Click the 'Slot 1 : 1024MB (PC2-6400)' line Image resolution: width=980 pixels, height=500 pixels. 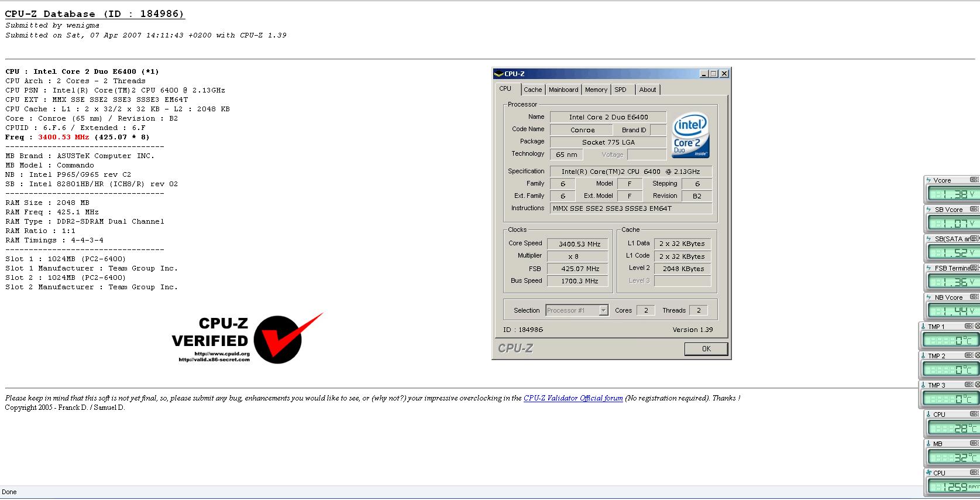click(x=66, y=259)
